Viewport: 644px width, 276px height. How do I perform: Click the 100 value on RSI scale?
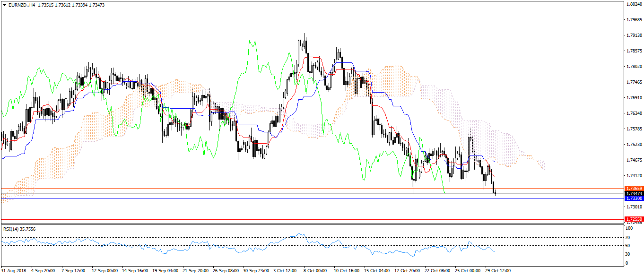pos(629,228)
